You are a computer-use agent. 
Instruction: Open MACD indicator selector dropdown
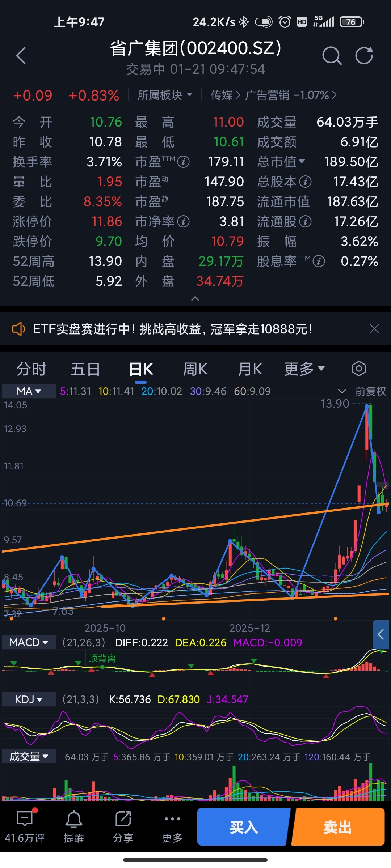point(29,642)
